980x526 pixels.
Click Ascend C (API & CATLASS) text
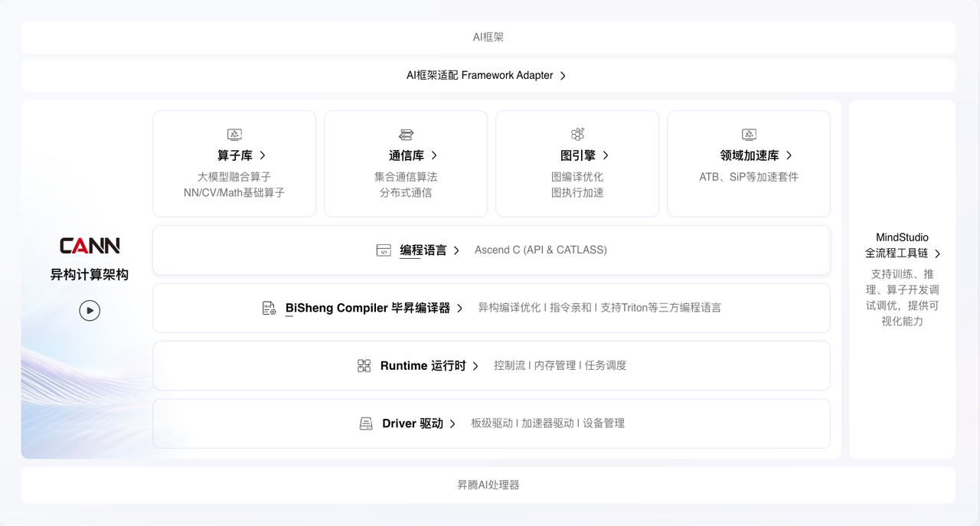point(541,250)
